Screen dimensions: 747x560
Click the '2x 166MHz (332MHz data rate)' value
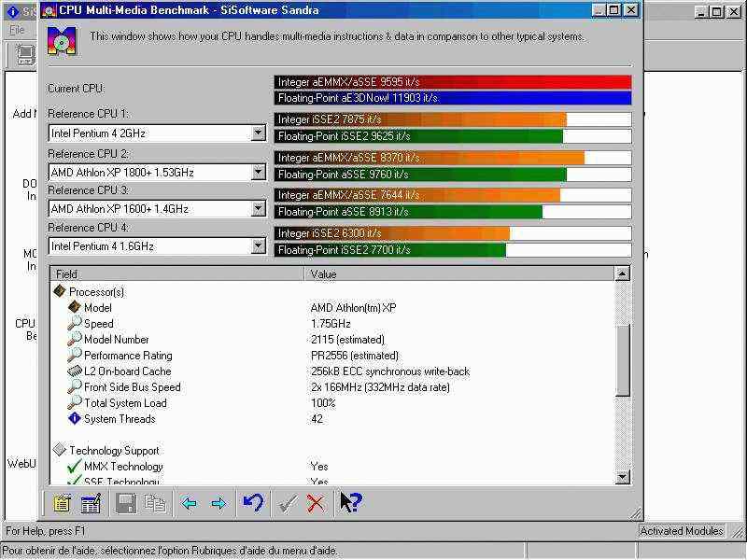pos(380,387)
